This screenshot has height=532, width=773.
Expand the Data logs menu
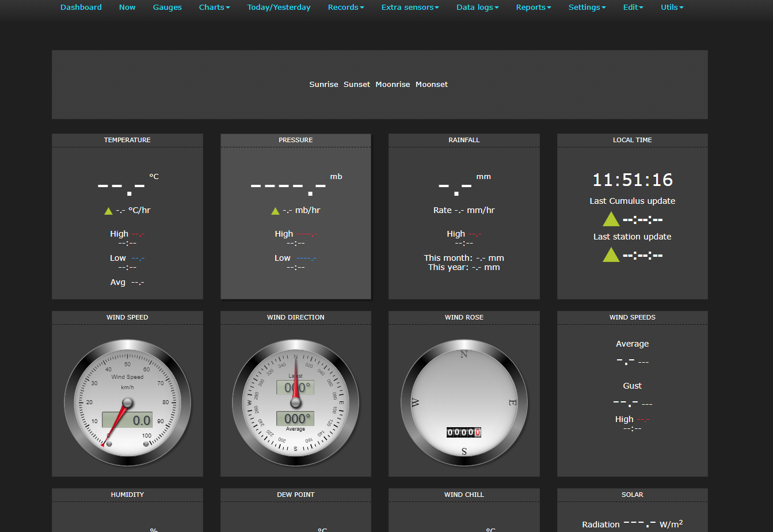pyautogui.click(x=477, y=7)
